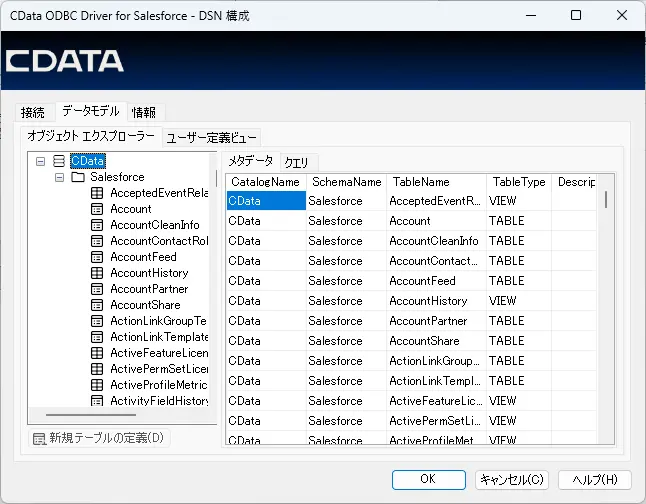Click ActionLinkGroup... cell in grid
Viewport: 646px width, 504px height.
pyautogui.click(x=436, y=361)
